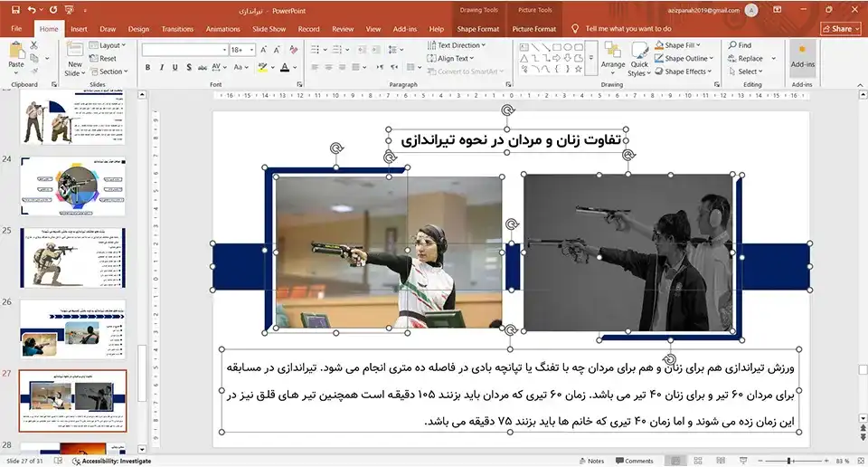Select slide 26 thumbnail

coord(72,329)
